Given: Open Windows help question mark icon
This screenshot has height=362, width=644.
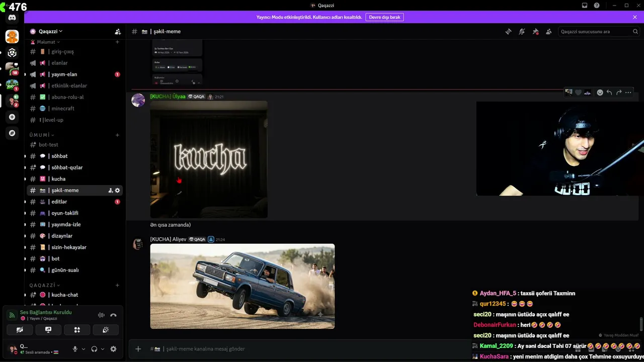Looking at the screenshot, I should click(x=597, y=6).
